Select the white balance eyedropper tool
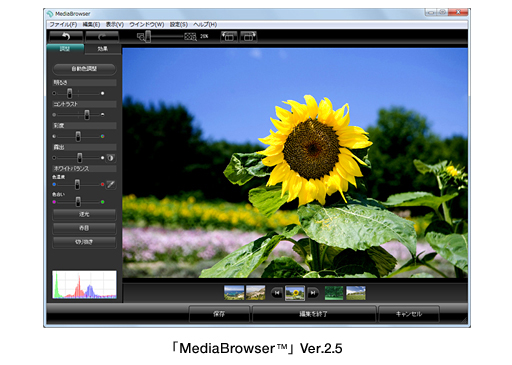 coord(111,184)
